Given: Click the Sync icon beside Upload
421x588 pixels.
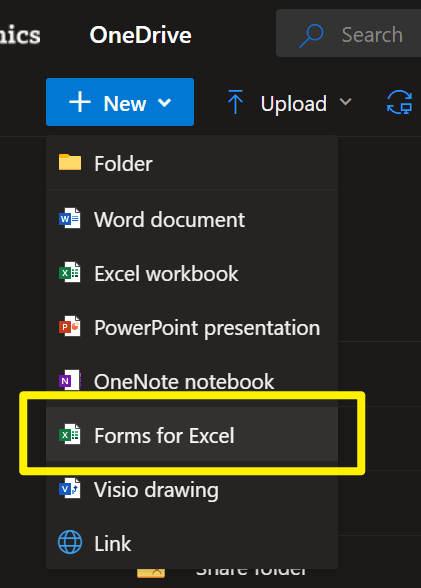Looking at the screenshot, I should pos(399,102).
